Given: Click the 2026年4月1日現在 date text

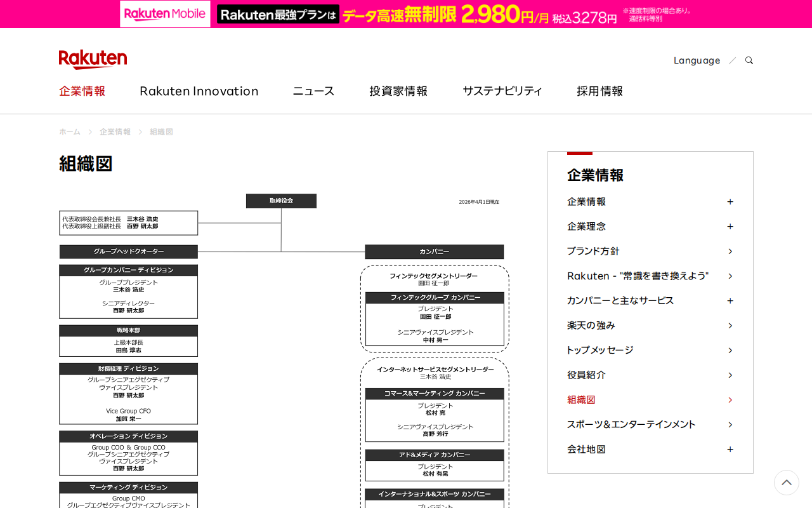Looking at the screenshot, I should 479,202.
